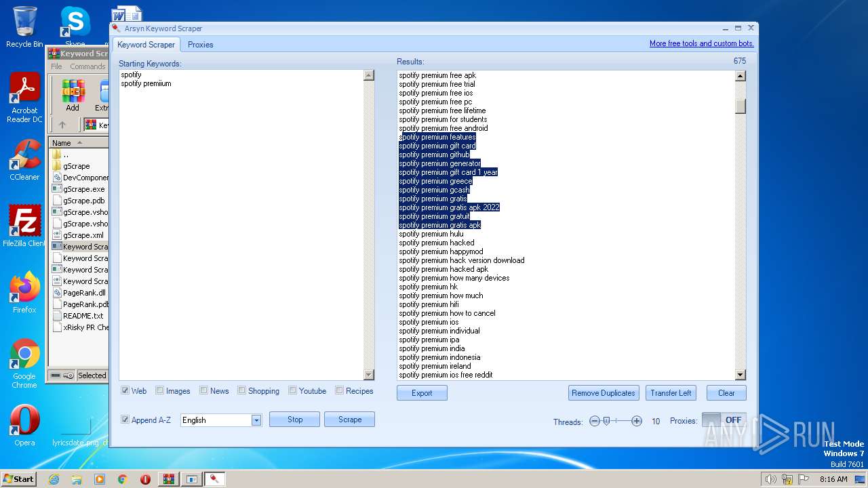Open the File menu in WinRAR

[56, 66]
